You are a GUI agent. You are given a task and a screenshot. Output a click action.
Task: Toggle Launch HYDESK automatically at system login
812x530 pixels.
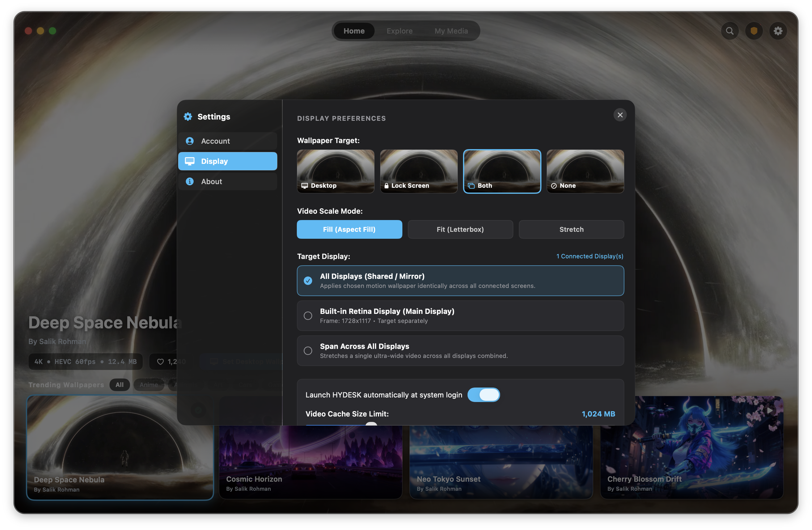tap(483, 395)
